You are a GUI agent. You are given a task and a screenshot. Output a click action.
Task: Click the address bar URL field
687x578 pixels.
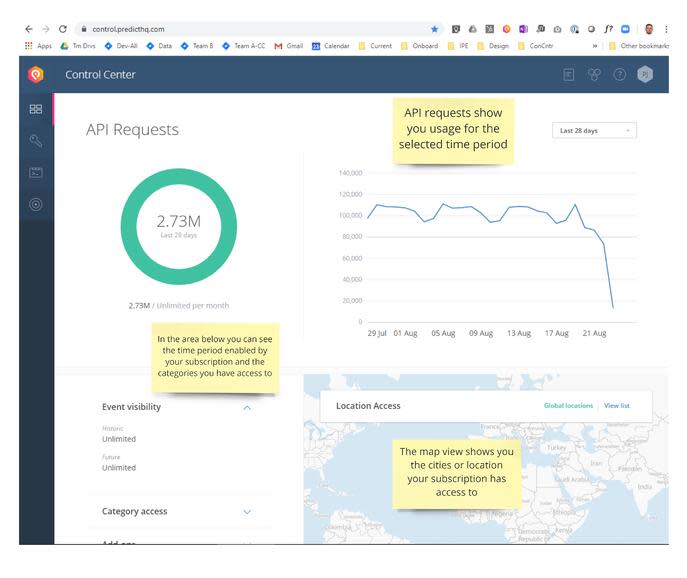coord(259,29)
